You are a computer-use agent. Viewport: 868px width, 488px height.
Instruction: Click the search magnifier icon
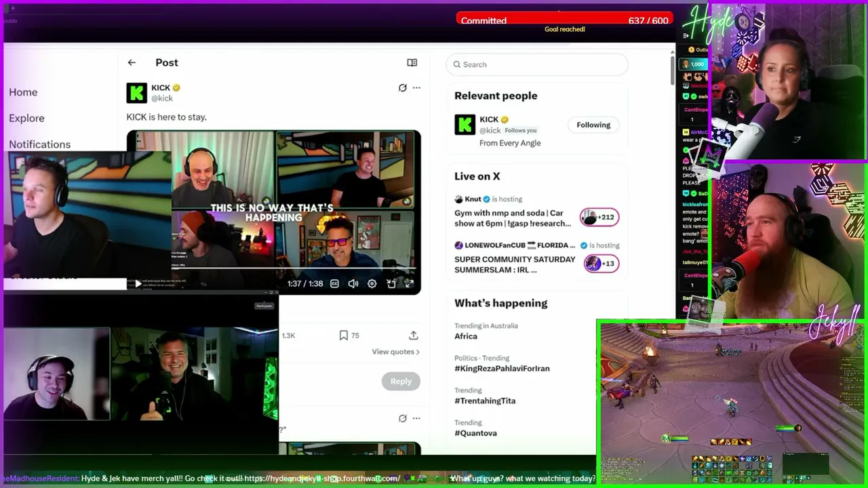(x=457, y=64)
